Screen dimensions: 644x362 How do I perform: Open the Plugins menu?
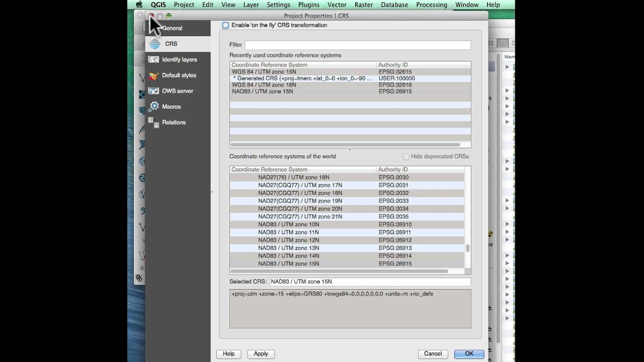tap(309, 5)
